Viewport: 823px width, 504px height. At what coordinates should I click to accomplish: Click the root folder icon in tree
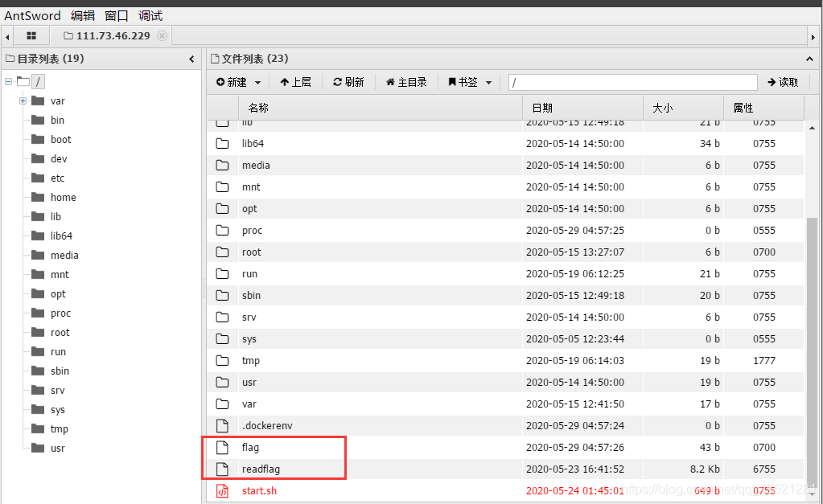point(38,332)
